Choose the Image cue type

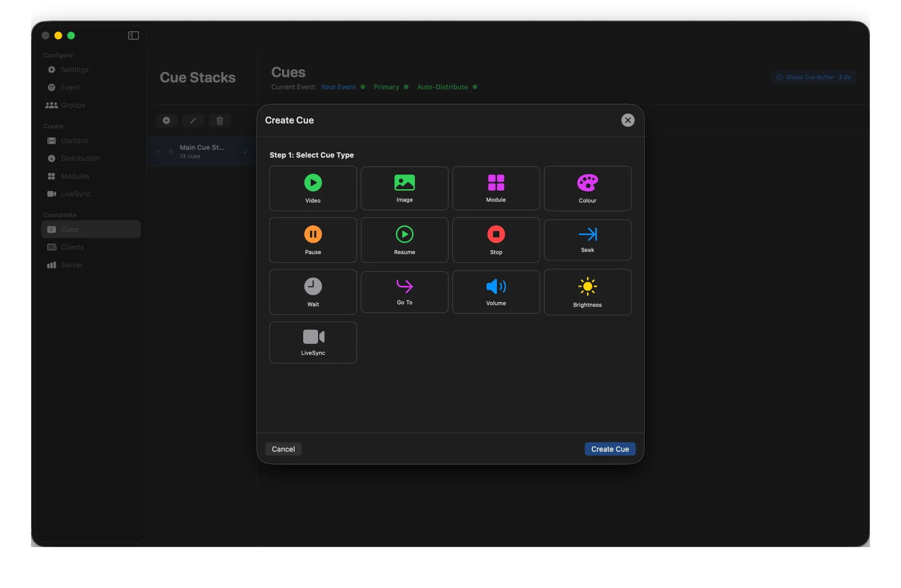pyautogui.click(x=404, y=188)
